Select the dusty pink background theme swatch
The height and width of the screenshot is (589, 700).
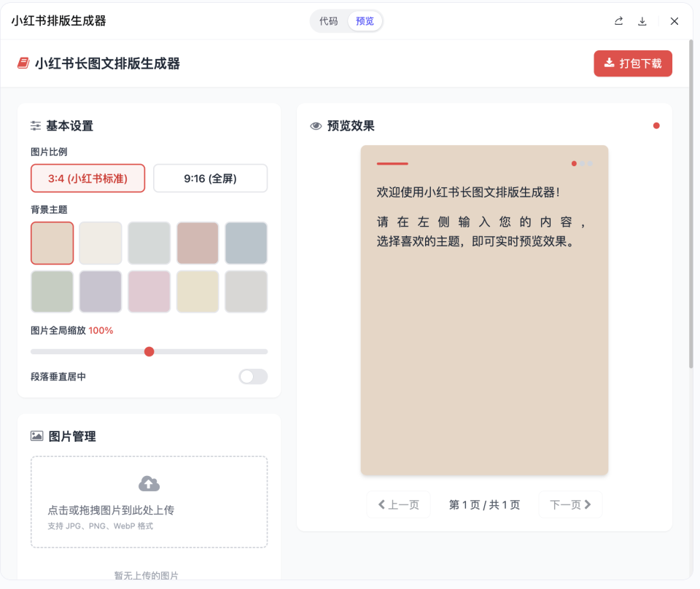tap(198, 243)
